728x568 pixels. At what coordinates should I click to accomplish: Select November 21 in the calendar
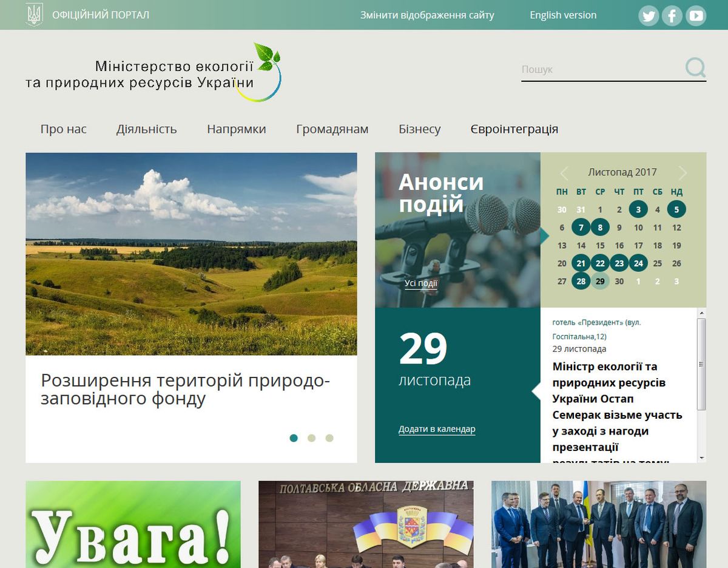pyautogui.click(x=581, y=263)
